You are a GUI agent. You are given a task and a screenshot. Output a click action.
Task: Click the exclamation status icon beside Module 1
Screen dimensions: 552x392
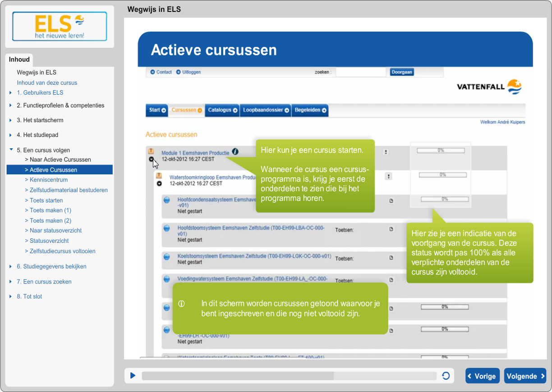pos(386,152)
